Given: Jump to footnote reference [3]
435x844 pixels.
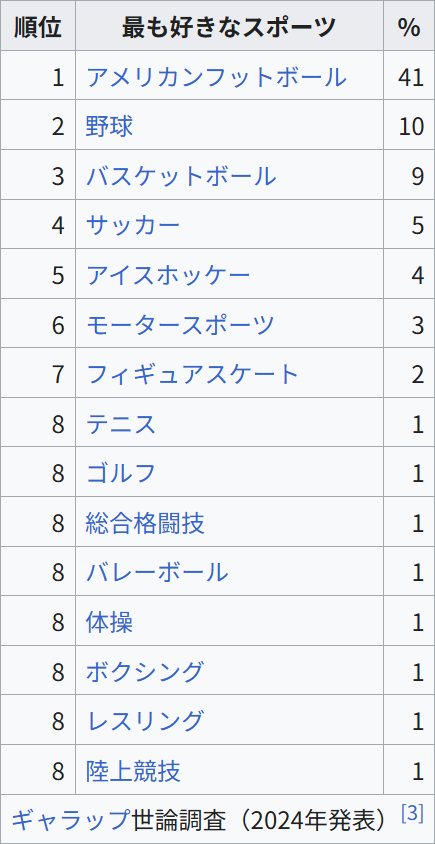Looking at the screenshot, I should click(x=413, y=813).
